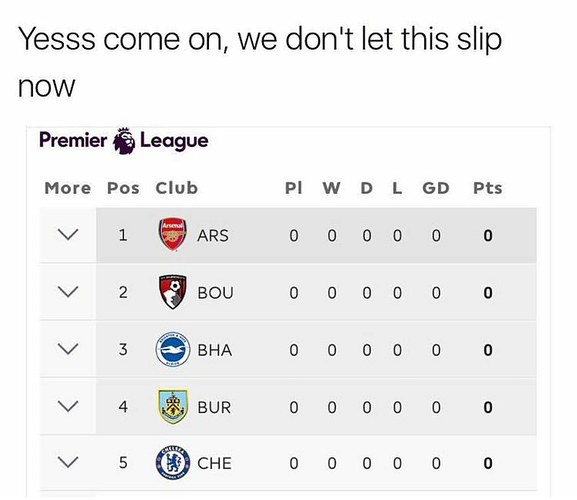The width and height of the screenshot is (577, 500).
Task: Click the BUR club name
Action: click(x=214, y=408)
